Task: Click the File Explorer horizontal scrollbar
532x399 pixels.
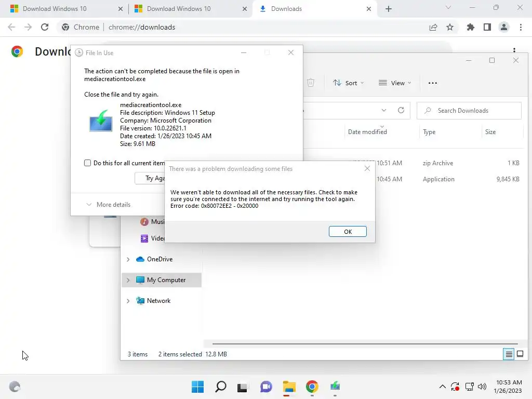Action: point(365,344)
